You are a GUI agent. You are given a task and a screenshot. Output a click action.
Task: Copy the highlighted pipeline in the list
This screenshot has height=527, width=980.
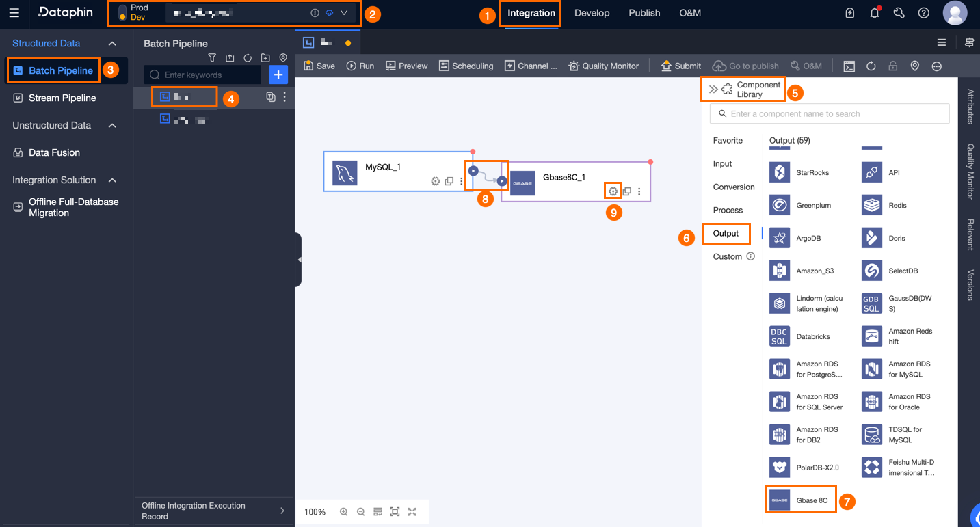click(x=271, y=97)
